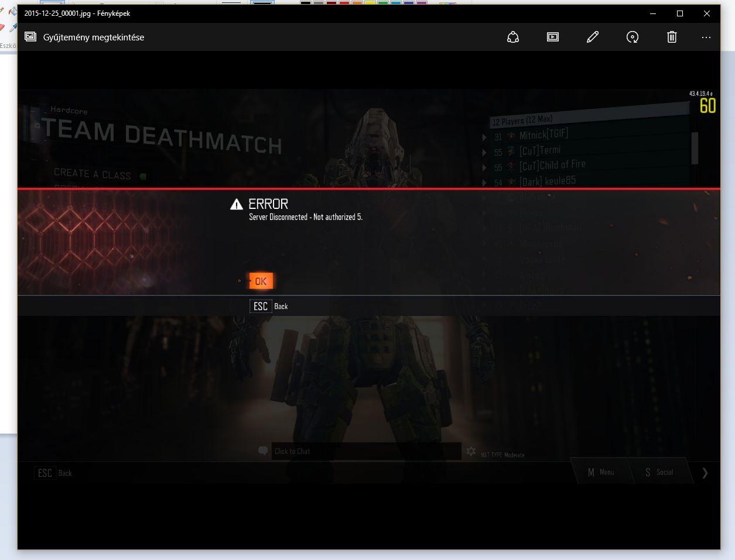Expand the arrow next to [CuT]Termi
Viewport: 735px width, 560px height.
tap(484, 153)
